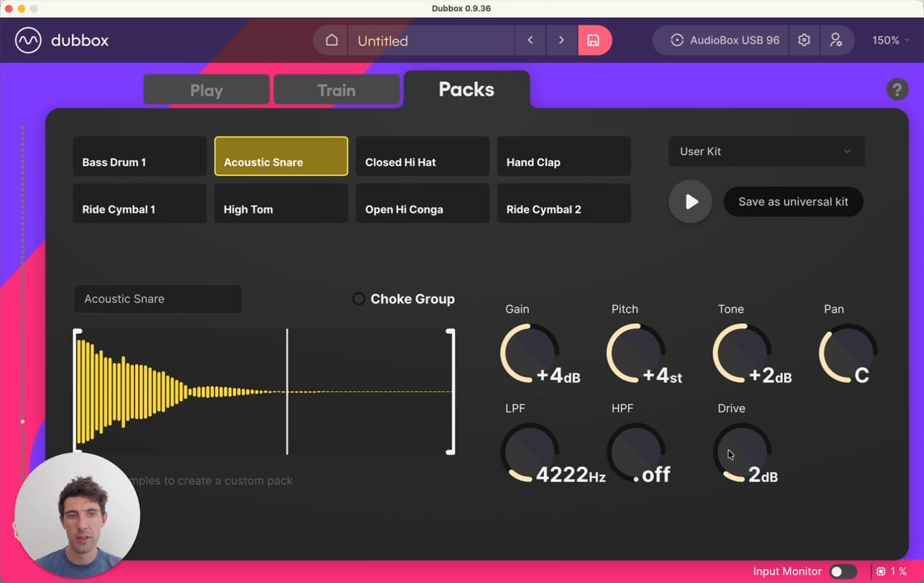Switch to the Play tab
This screenshot has width=924, height=583.
pos(207,90)
